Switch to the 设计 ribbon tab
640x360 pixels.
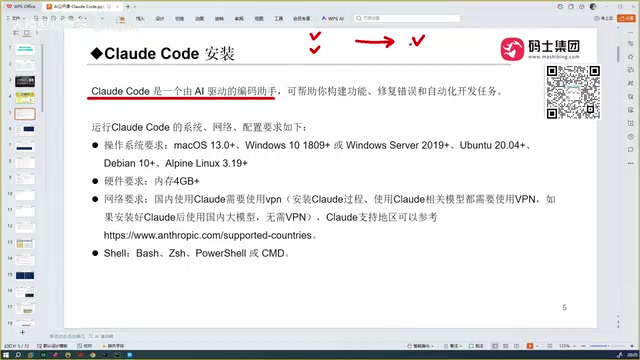160,19
